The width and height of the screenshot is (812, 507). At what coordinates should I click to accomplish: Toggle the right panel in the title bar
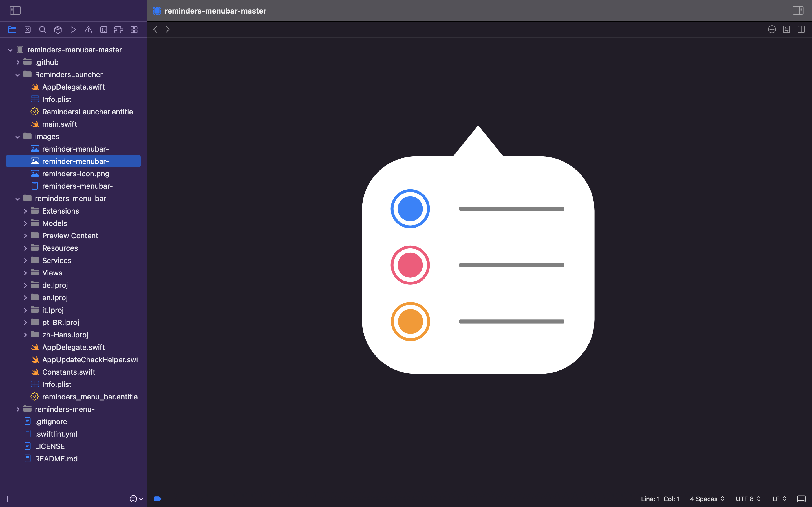798,10
